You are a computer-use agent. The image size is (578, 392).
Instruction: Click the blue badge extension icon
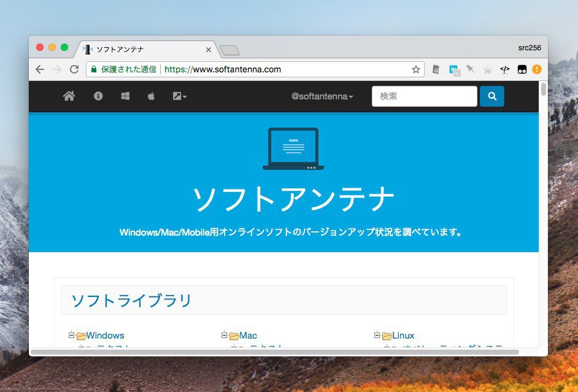[454, 70]
